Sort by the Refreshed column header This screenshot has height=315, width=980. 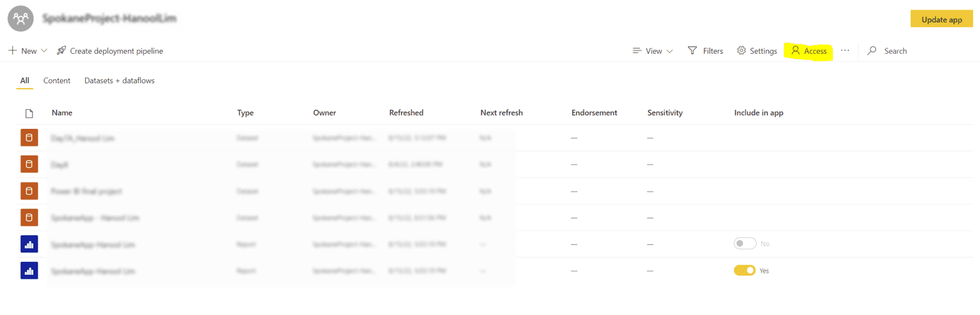pyautogui.click(x=406, y=112)
